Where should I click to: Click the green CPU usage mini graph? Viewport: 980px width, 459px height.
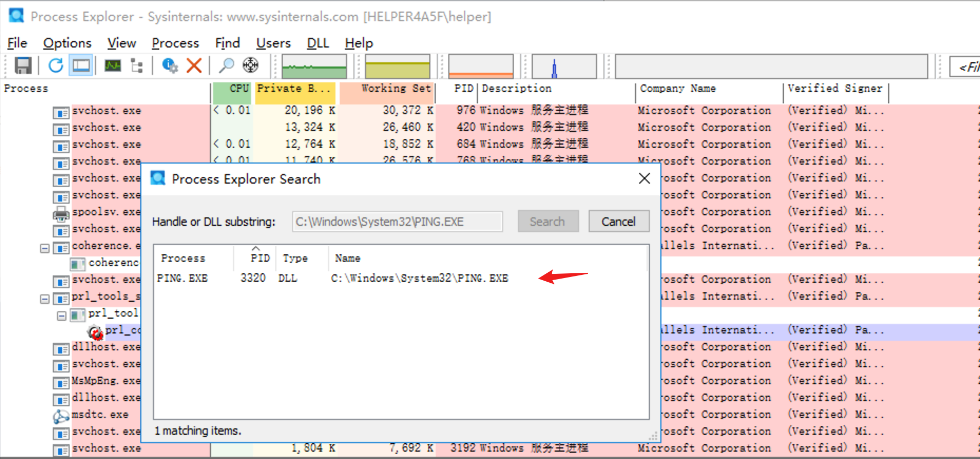pyautogui.click(x=314, y=67)
